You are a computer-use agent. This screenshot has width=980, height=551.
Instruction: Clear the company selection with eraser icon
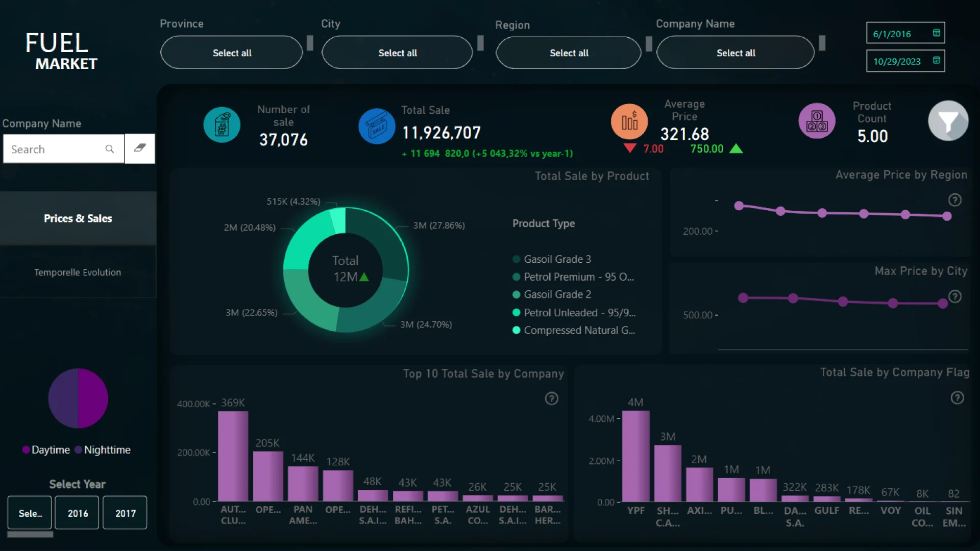(140, 148)
